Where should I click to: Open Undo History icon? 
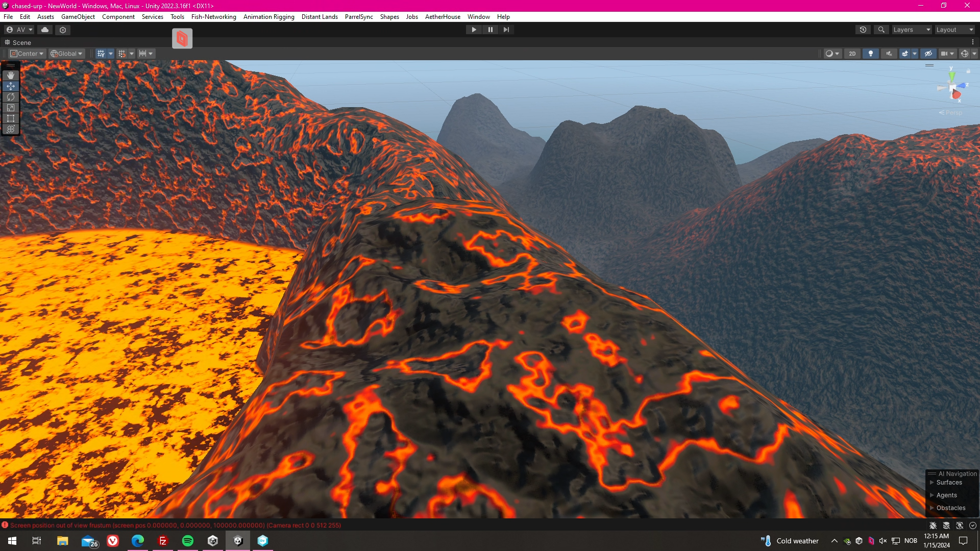click(x=863, y=30)
